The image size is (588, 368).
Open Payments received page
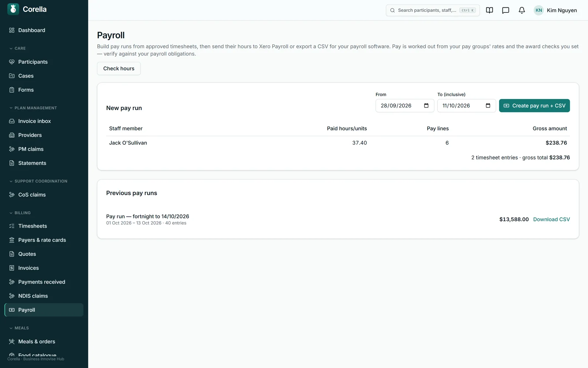44,282
